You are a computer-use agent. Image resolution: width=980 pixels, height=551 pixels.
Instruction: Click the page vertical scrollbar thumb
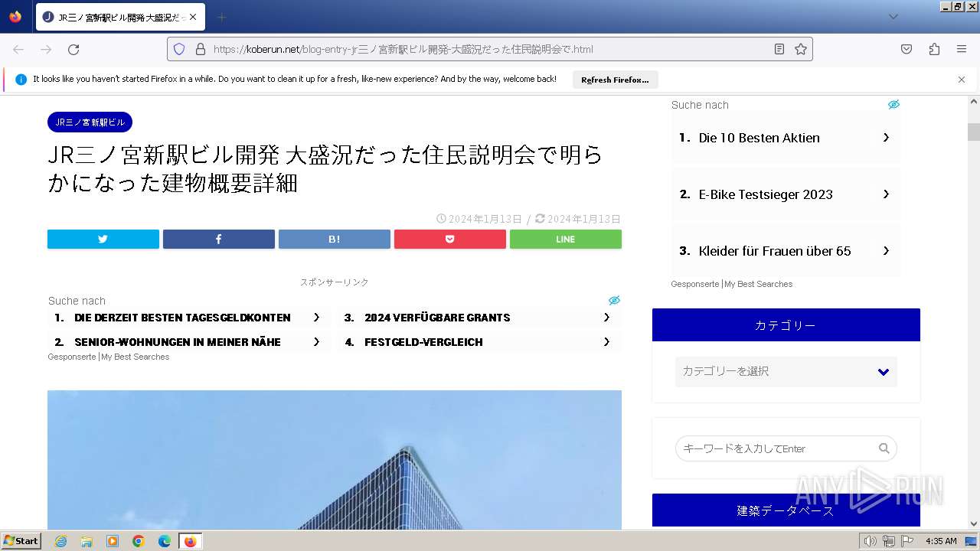pos(974,132)
